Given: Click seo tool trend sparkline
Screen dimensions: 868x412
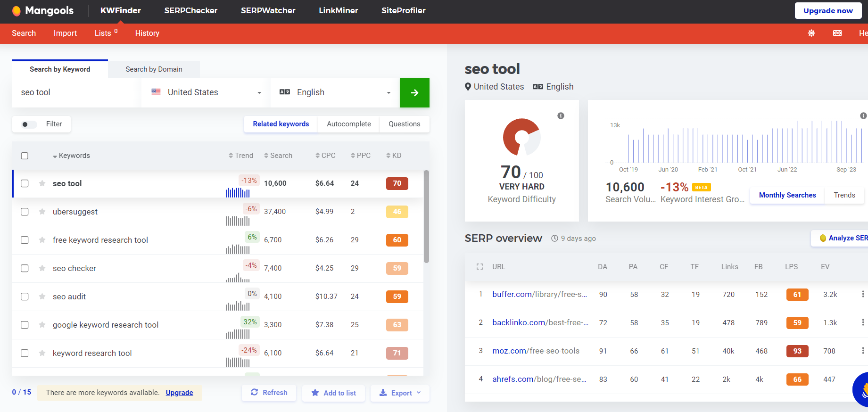Looking at the screenshot, I should click(238, 192).
